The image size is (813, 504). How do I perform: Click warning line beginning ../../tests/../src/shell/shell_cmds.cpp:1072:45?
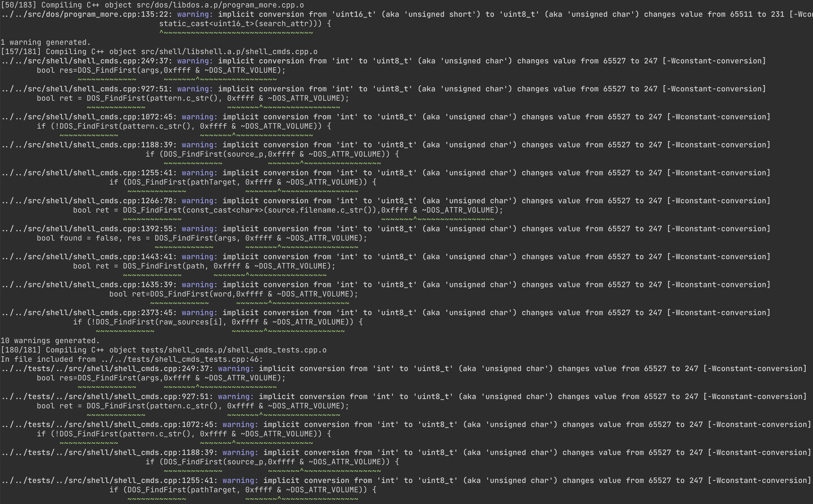click(406, 425)
